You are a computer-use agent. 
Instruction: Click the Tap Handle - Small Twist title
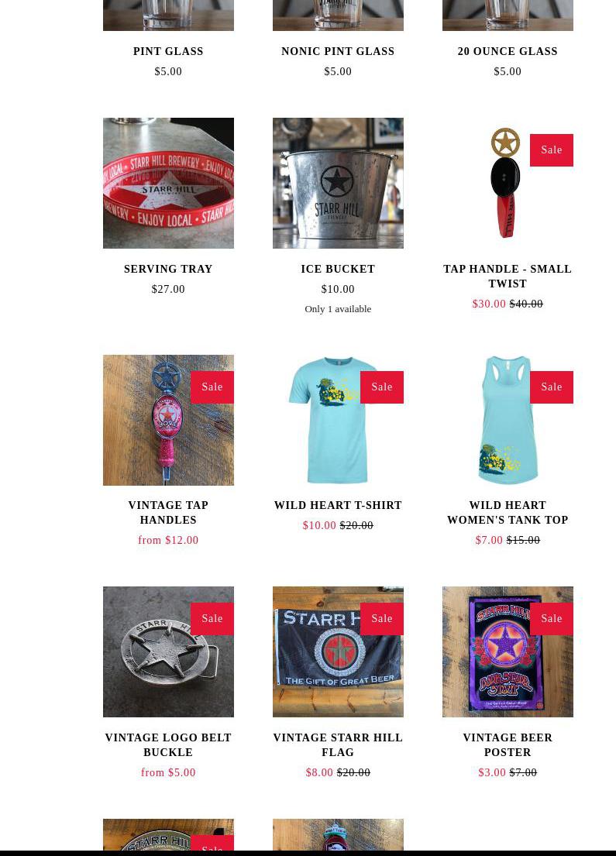click(x=508, y=277)
